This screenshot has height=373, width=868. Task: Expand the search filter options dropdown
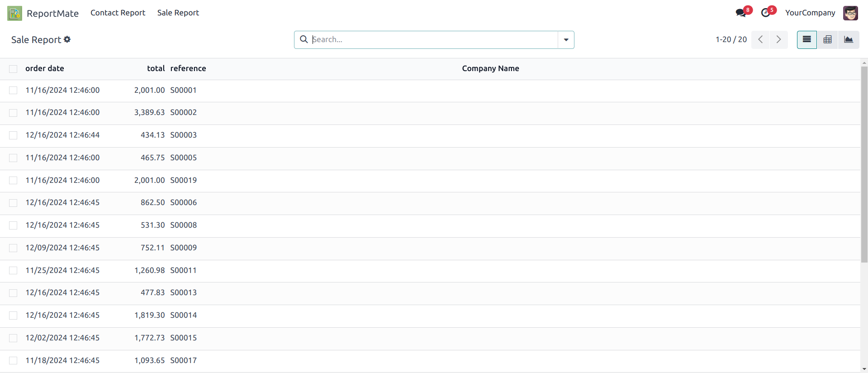point(566,40)
